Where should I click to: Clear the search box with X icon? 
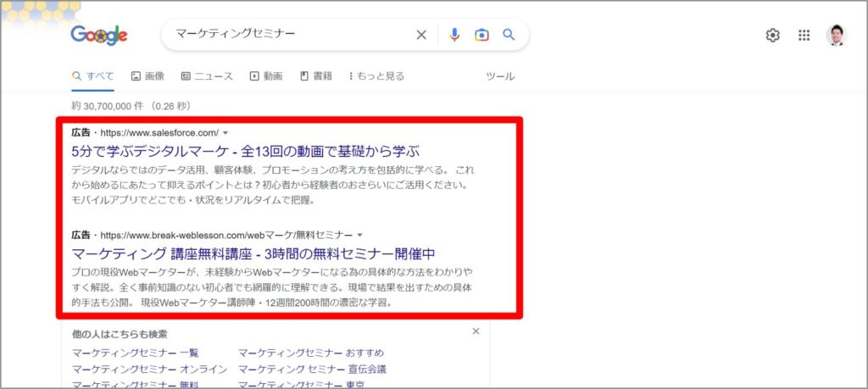coord(421,35)
